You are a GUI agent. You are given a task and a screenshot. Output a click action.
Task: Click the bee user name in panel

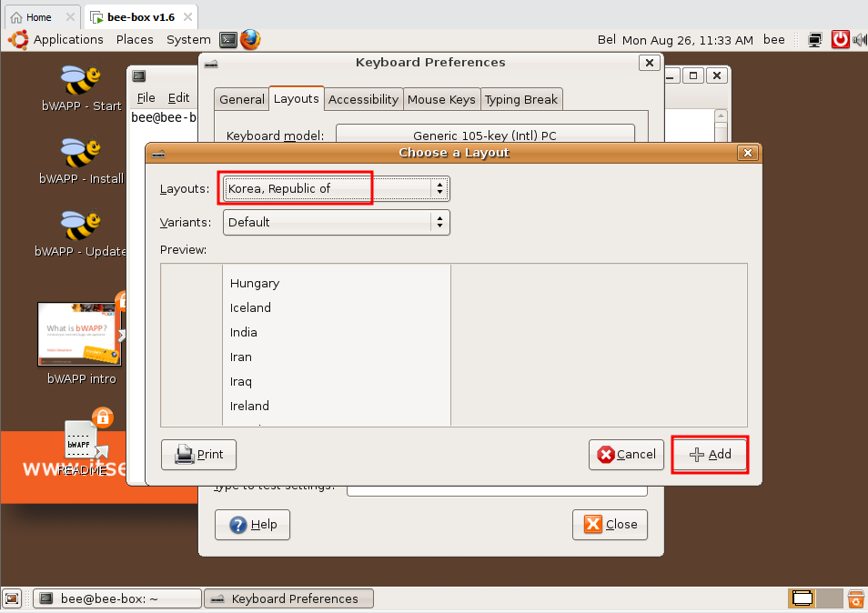[x=774, y=40]
